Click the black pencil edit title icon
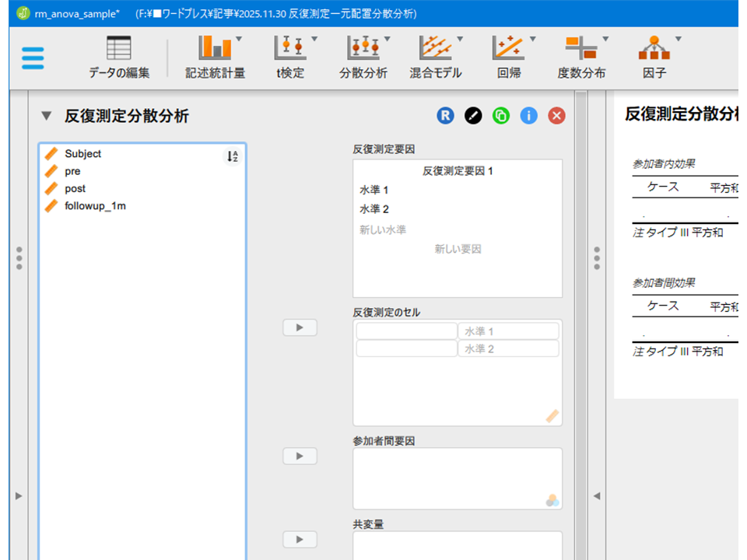 pos(473,116)
